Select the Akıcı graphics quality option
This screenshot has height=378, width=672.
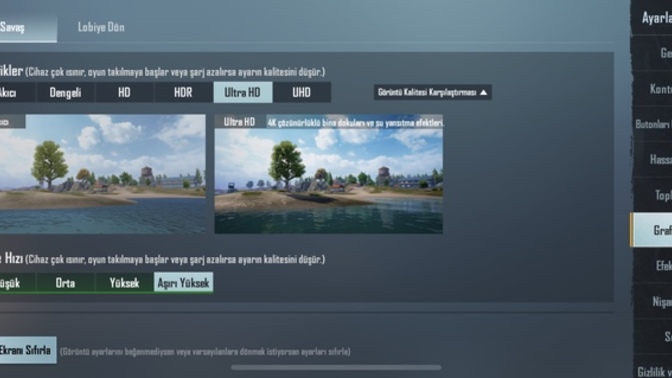pos(17,93)
